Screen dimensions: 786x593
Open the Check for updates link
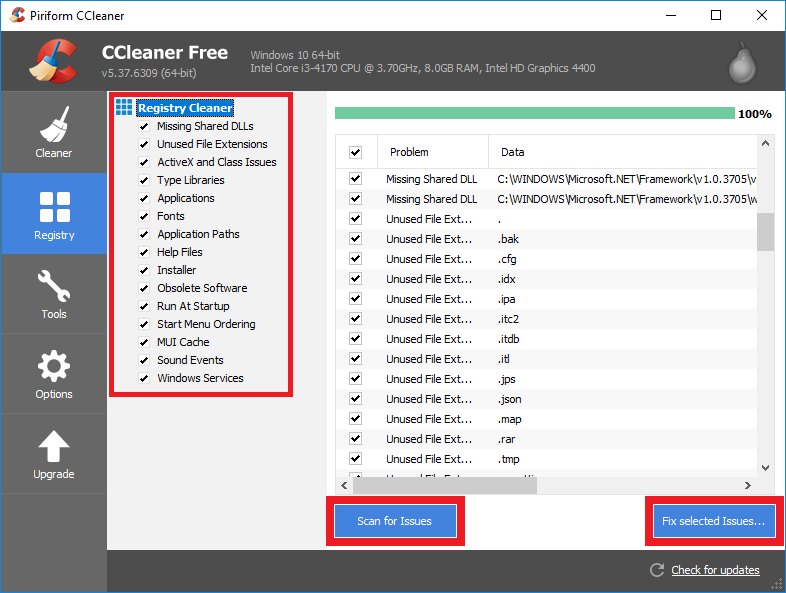tap(715, 570)
